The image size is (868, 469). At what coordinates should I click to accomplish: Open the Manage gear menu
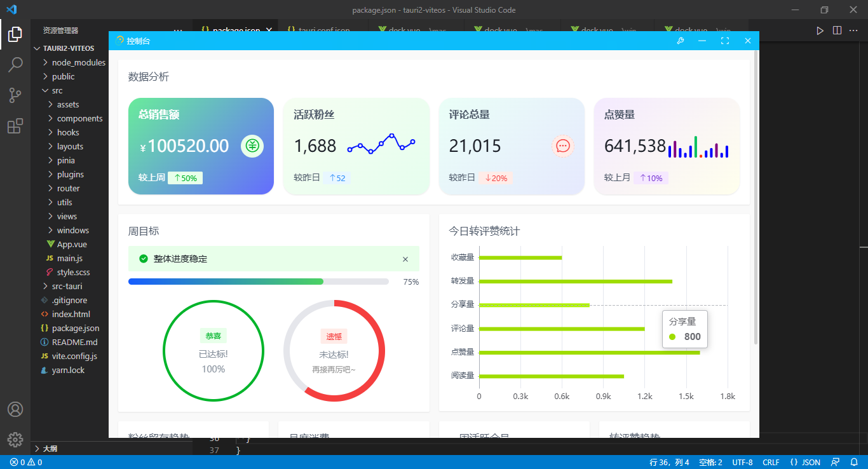(x=15, y=439)
